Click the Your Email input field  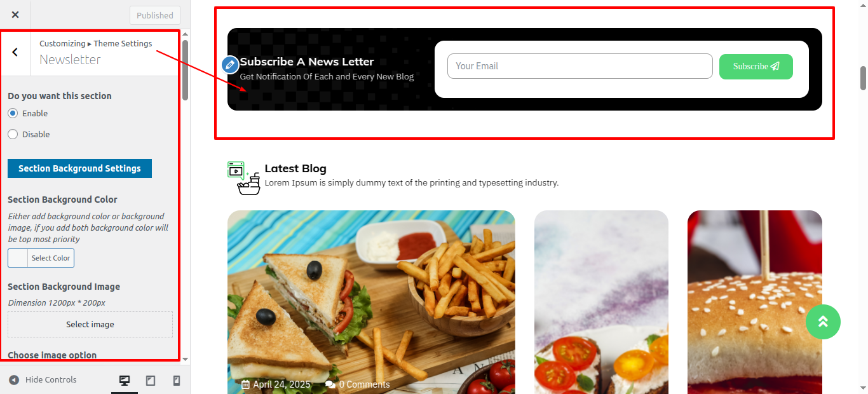pyautogui.click(x=580, y=66)
